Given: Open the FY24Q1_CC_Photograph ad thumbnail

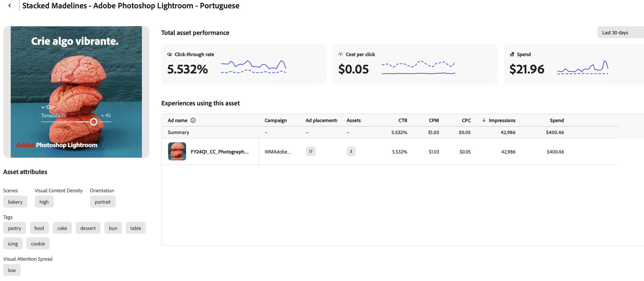Looking at the screenshot, I should pos(177,151).
